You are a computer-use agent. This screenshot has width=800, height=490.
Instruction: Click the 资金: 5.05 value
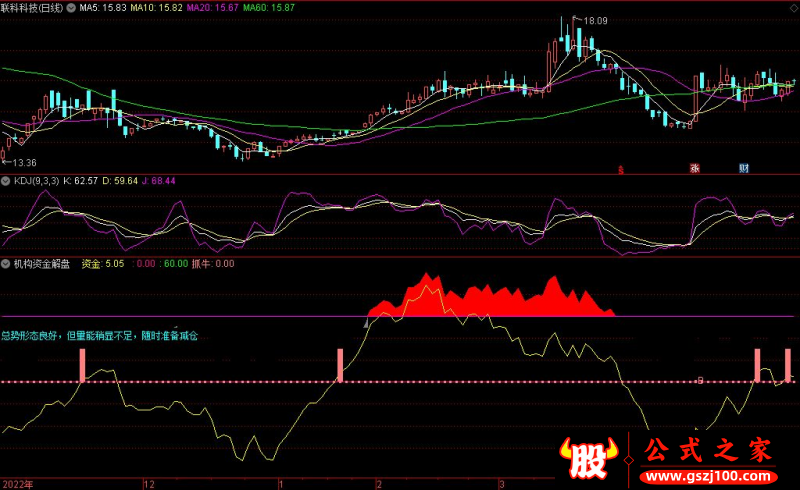[103, 264]
